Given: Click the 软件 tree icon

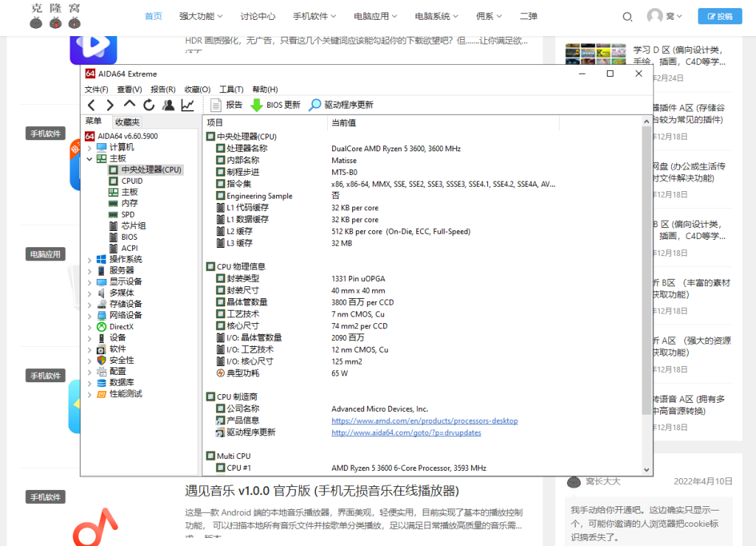Looking at the screenshot, I should coord(101,350).
